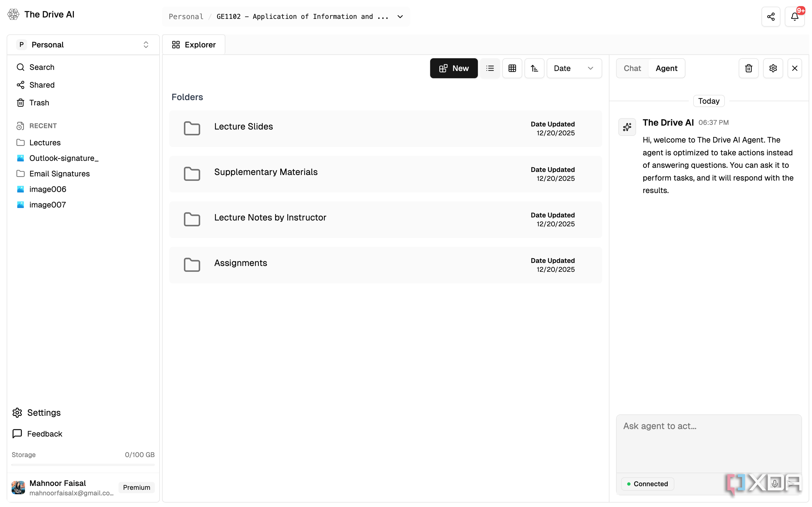Switch to the Chat tab
812x507 pixels.
point(632,68)
